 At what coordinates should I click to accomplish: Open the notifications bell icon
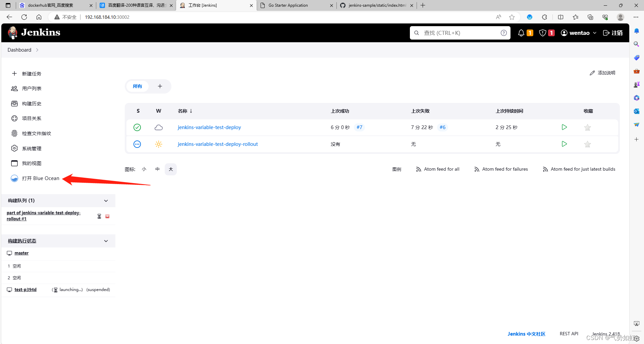click(x=521, y=33)
